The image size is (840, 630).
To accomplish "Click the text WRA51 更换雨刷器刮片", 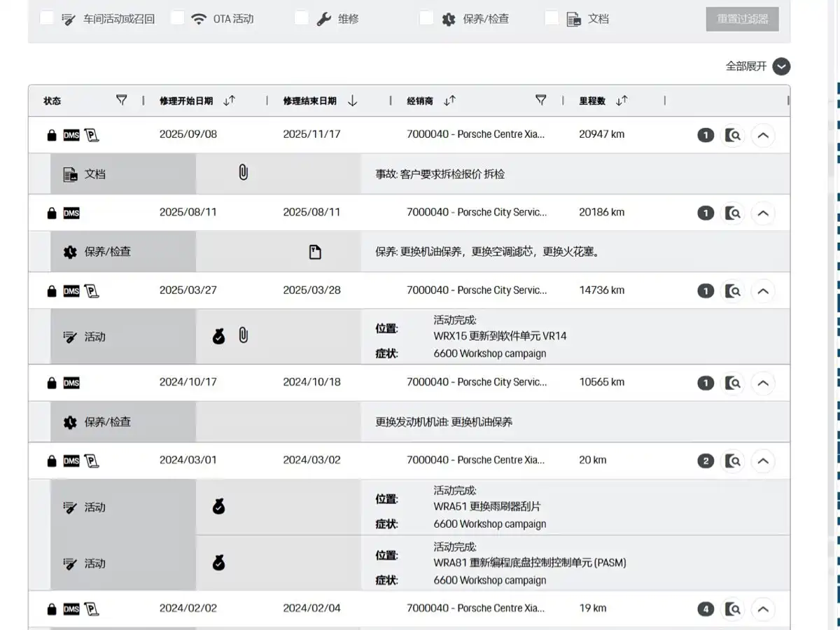I will click(487, 506).
